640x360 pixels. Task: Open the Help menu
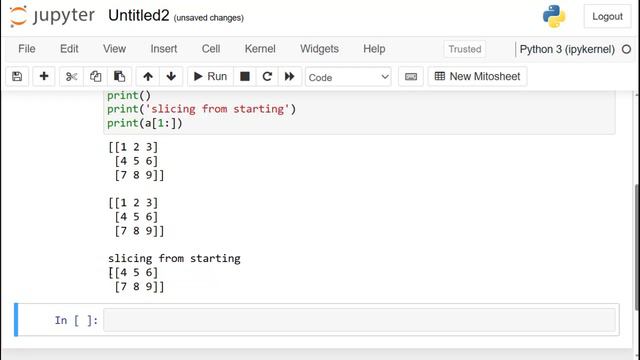click(x=374, y=49)
